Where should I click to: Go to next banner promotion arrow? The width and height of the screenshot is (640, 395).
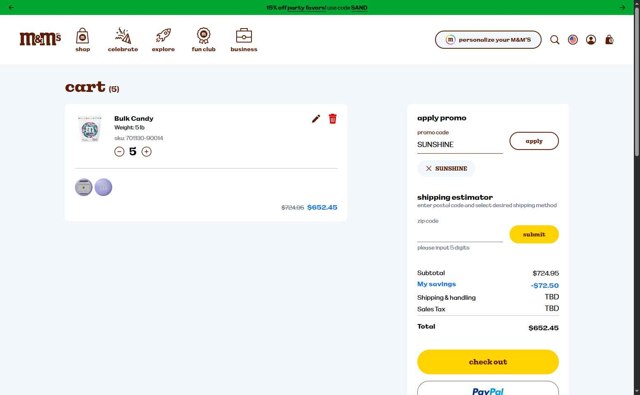click(x=622, y=7)
